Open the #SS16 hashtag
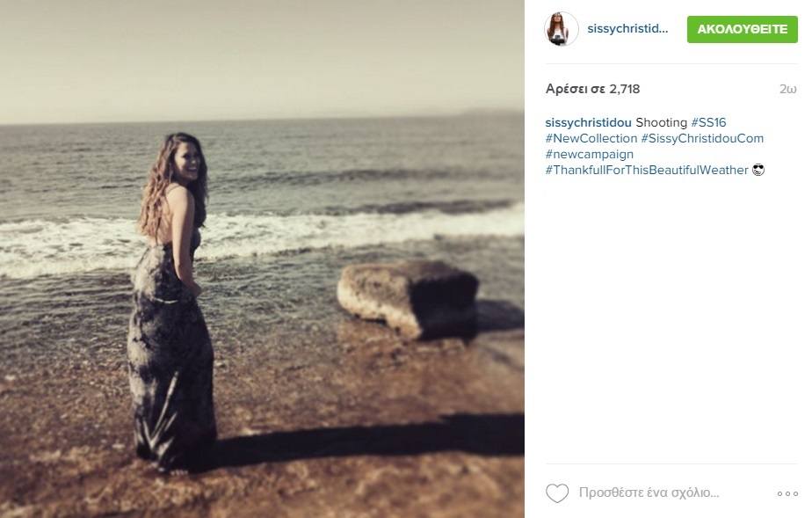This screenshot has width=812, height=518. click(708, 123)
